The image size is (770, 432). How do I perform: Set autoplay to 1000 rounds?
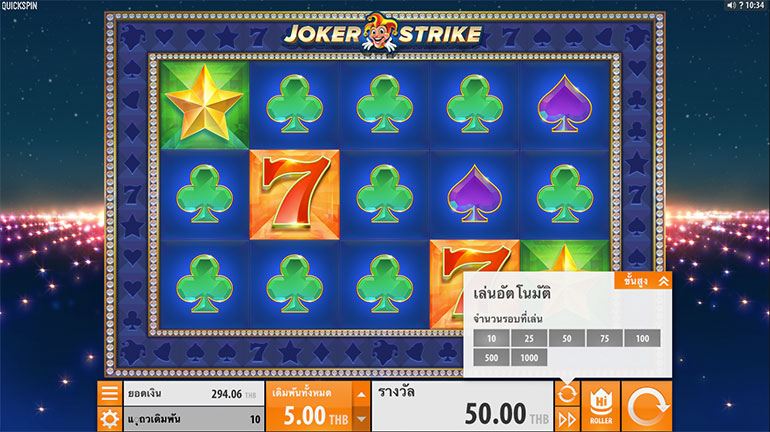(529, 358)
